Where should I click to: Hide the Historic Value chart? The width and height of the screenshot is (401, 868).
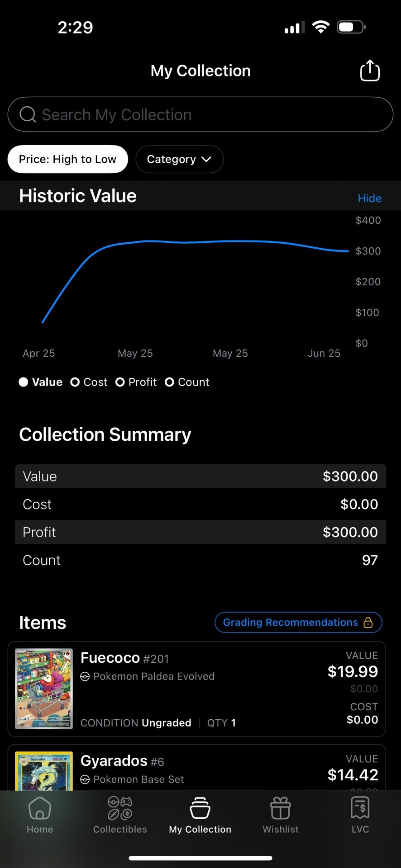[369, 198]
